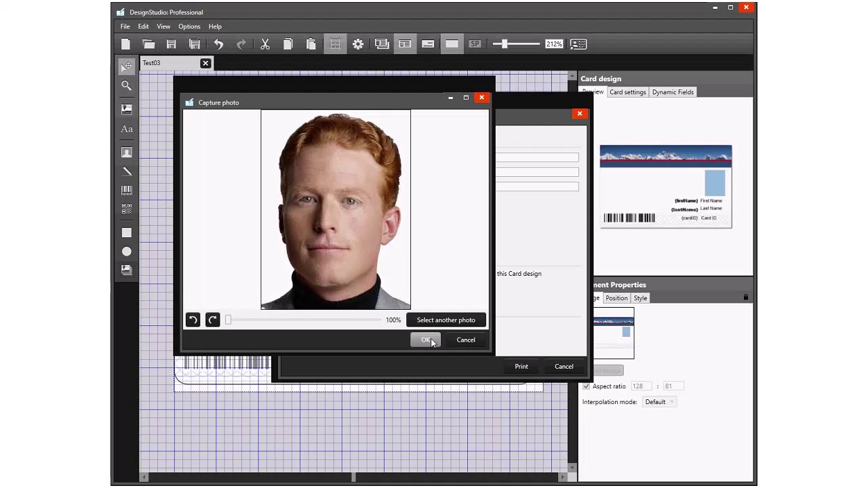Click the captured portrait photo

tap(336, 209)
